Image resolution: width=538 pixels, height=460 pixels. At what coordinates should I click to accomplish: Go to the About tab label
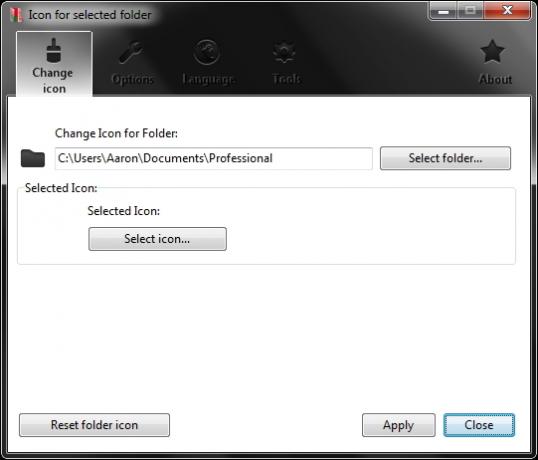pyautogui.click(x=495, y=79)
